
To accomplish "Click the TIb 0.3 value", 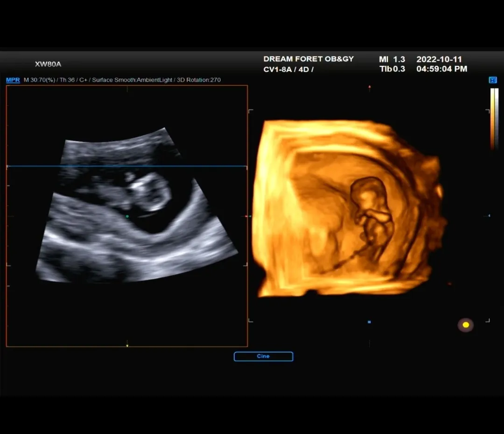I will [x=392, y=69].
